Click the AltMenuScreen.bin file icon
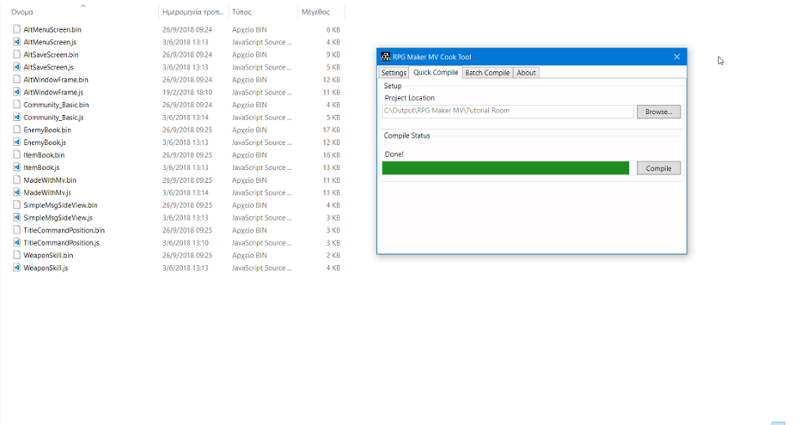 [17, 30]
